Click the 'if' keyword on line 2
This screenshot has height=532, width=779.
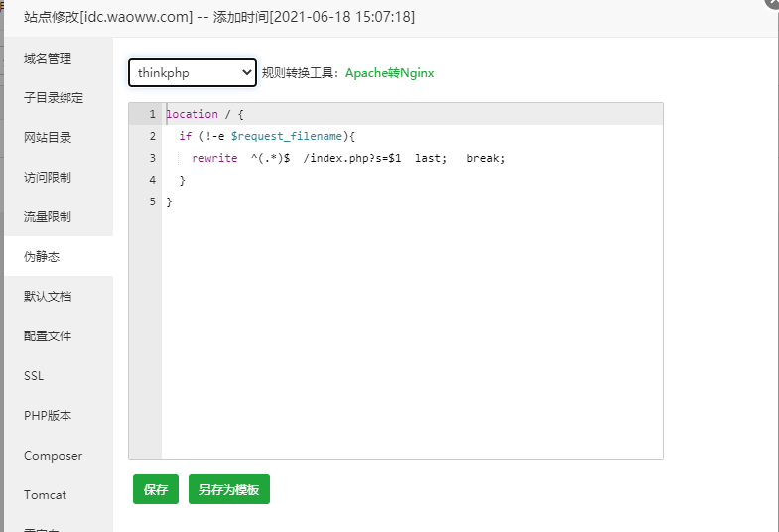[186, 136]
